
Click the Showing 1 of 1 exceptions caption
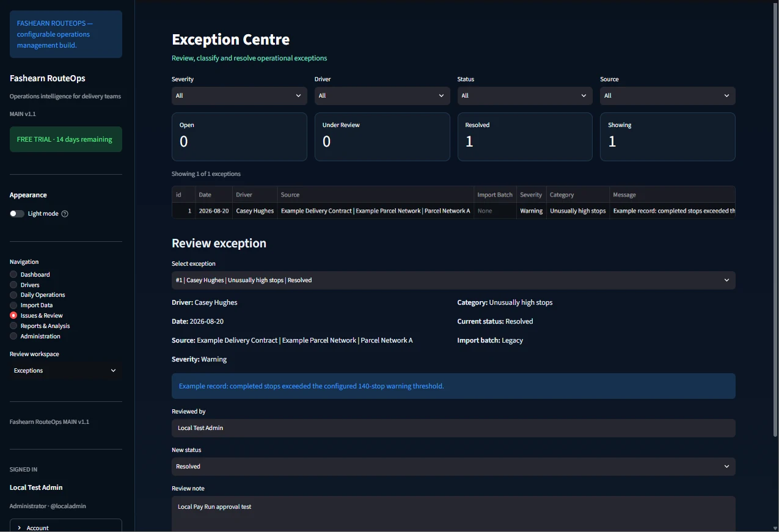(x=207, y=174)
